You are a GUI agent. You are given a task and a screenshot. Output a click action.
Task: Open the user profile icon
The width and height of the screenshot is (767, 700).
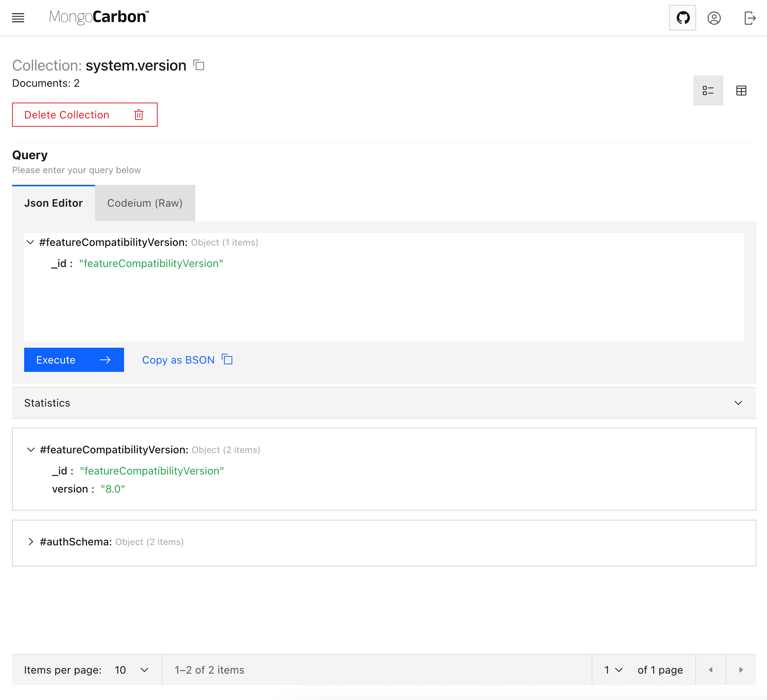coord(714,18)
